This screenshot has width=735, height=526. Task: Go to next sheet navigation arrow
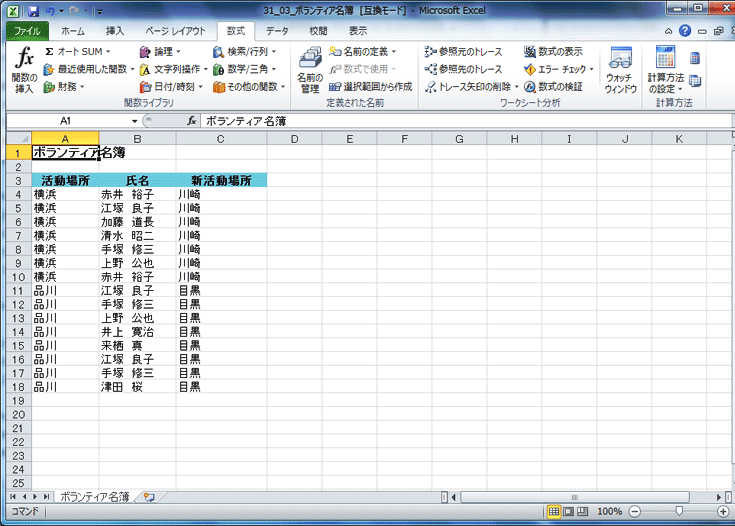coord(35,496)
